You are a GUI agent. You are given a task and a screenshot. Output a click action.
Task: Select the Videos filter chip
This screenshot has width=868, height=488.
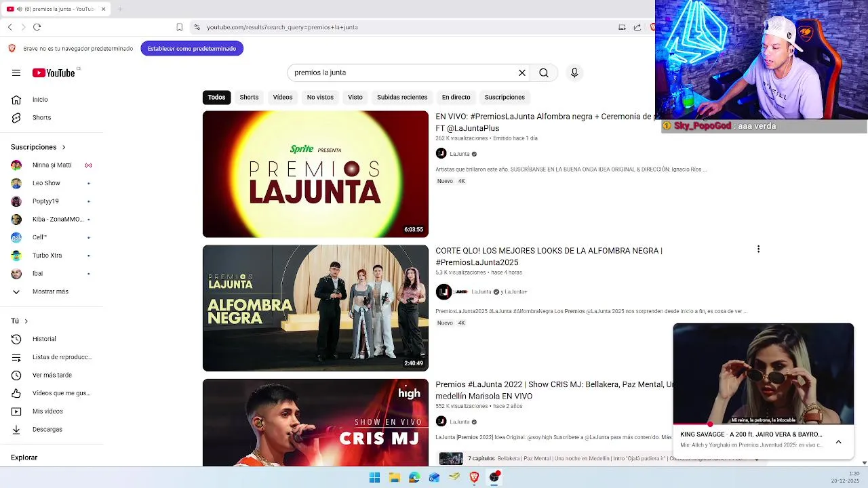point(283,97)
